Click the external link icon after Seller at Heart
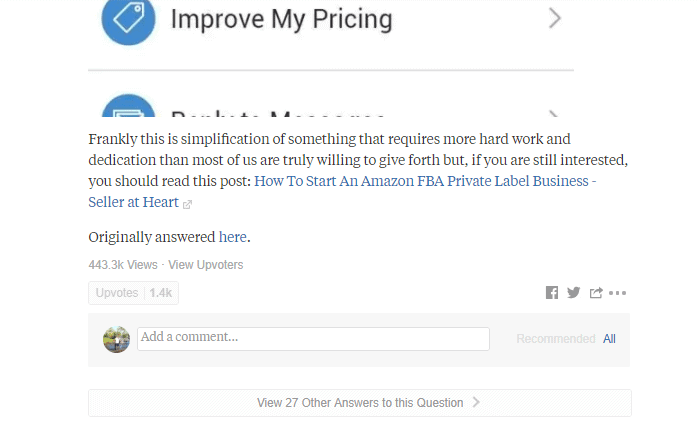The width and height of the screenshot is (698, 422). click(187, 204)
